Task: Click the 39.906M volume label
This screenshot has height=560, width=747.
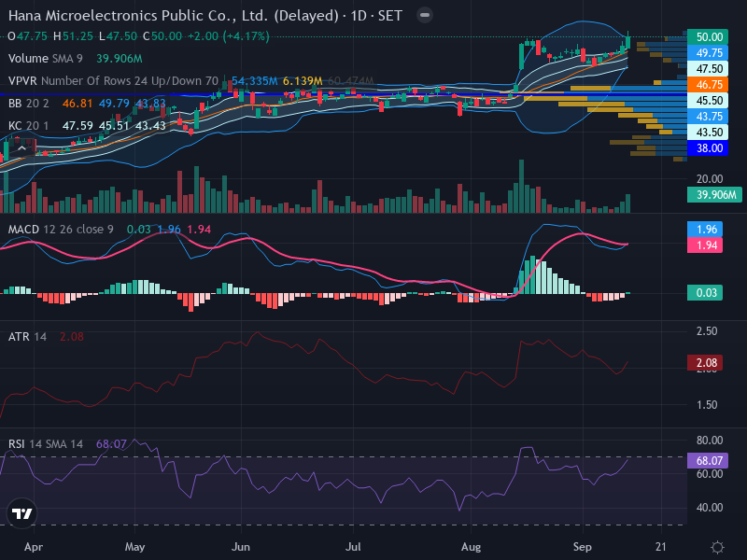Action: tap(714, 195)
